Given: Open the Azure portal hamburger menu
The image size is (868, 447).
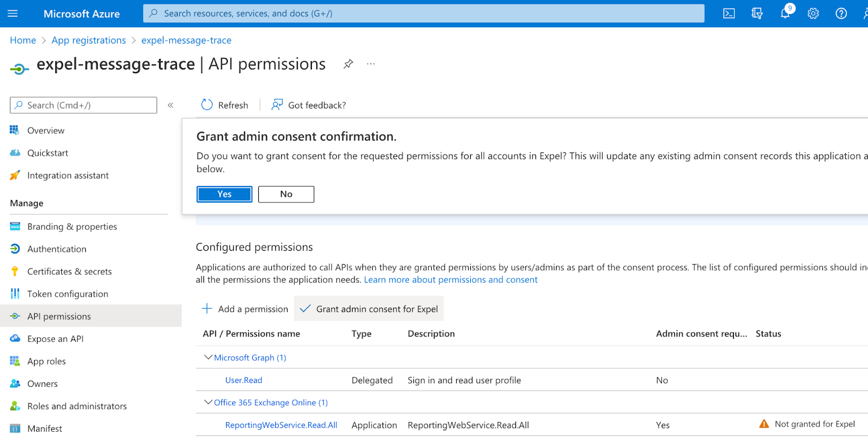Looking at the screenshot, I should (12, 14).
